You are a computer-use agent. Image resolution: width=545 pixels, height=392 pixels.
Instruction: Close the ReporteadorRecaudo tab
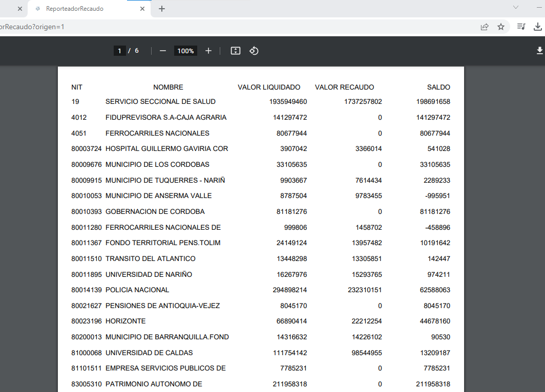point(142,9)
